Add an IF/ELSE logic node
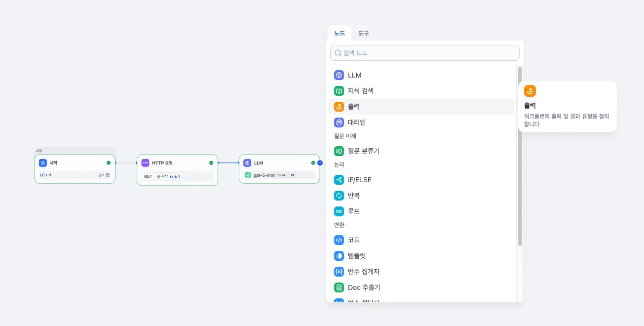 click(x=359, y=180)
